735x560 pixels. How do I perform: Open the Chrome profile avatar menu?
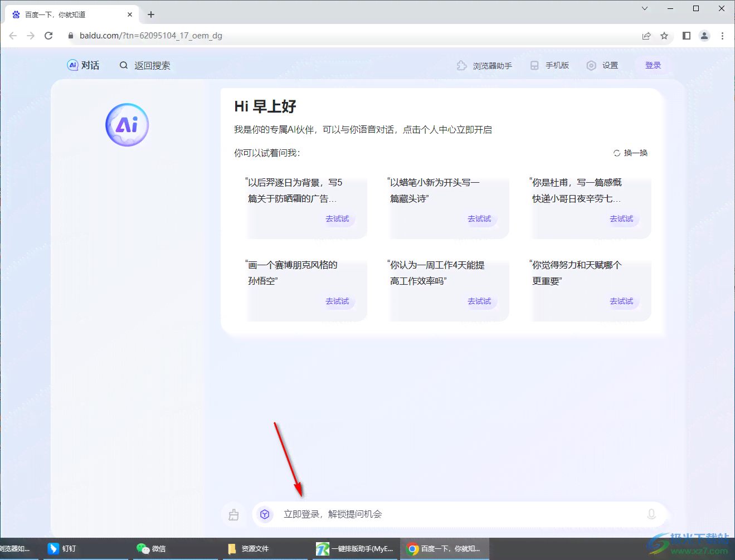704,36
